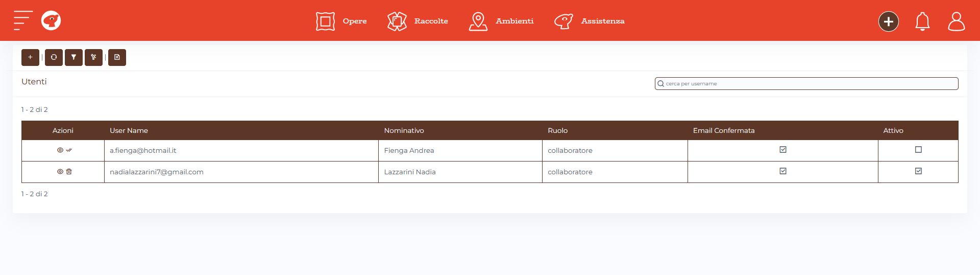
Task: Refresh the users list
Action: click(54, 57)
